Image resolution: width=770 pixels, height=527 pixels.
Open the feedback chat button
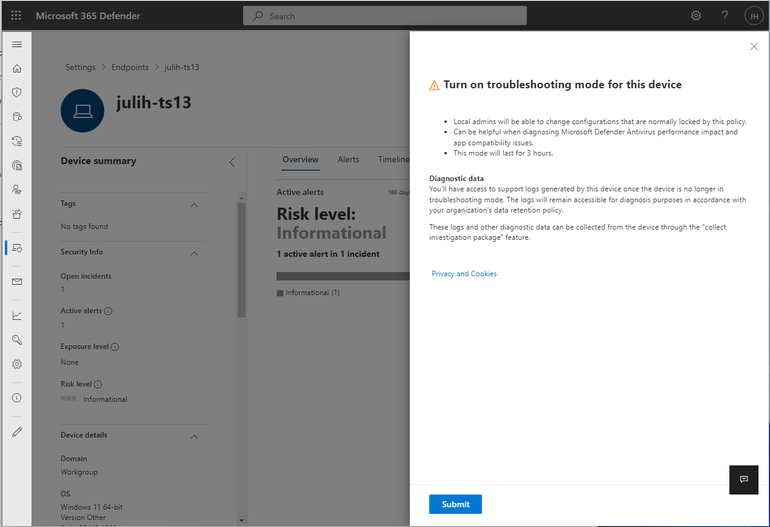coord(743,479)
